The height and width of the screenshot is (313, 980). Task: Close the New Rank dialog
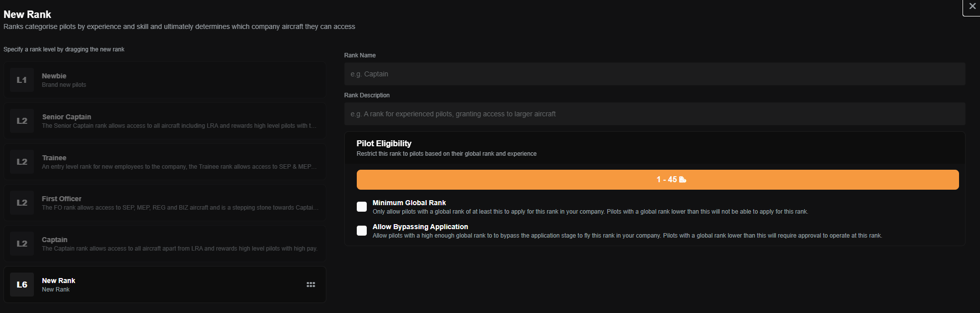point(972,6)
